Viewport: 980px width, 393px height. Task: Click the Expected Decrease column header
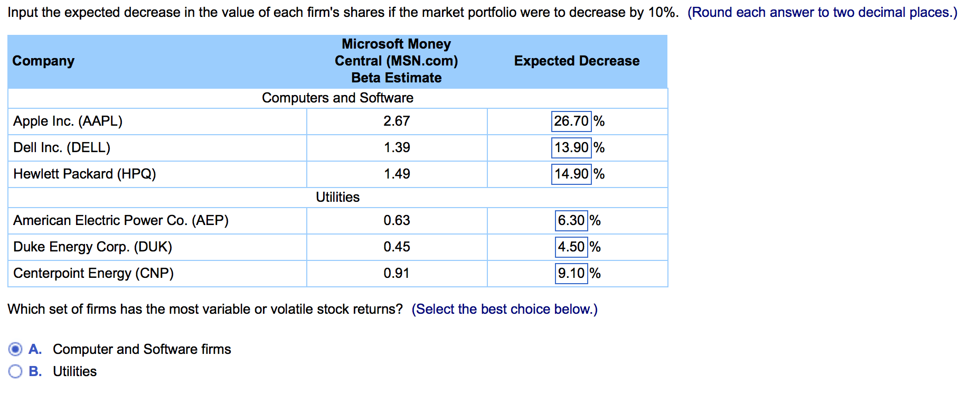tap(577, 61)
